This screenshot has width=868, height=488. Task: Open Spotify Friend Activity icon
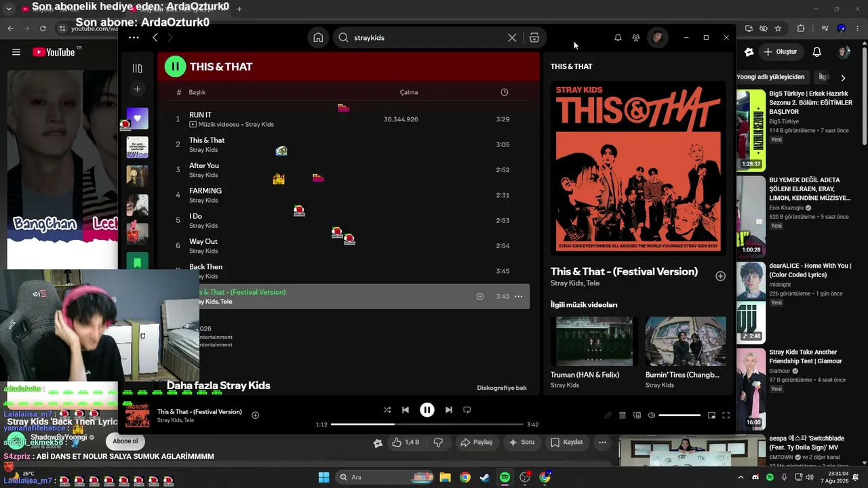tap(636, 38)
